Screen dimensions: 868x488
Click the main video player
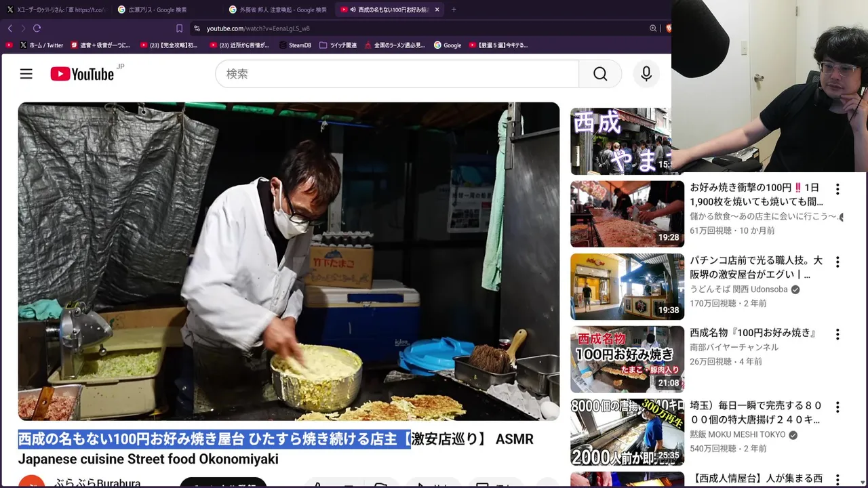(x=289, y=262)
